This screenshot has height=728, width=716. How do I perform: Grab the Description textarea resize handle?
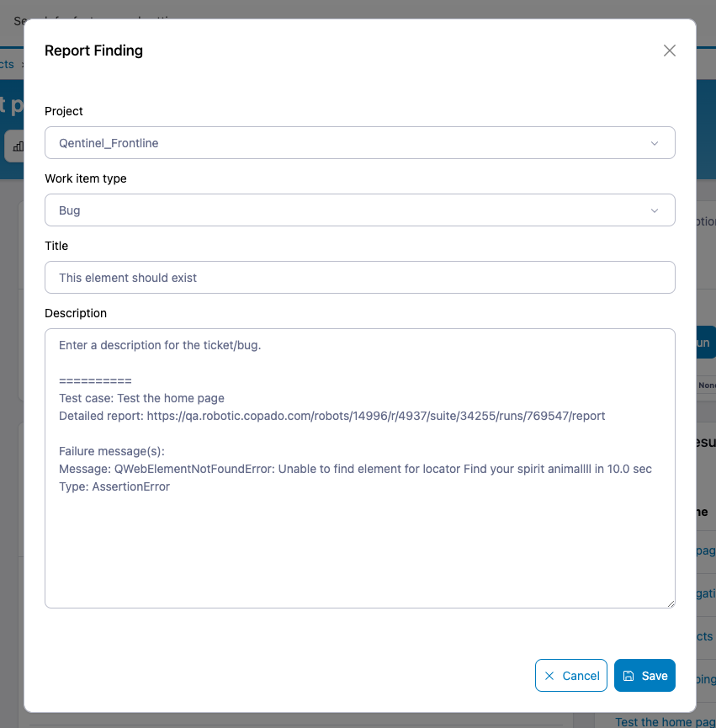tap(671, 603)
